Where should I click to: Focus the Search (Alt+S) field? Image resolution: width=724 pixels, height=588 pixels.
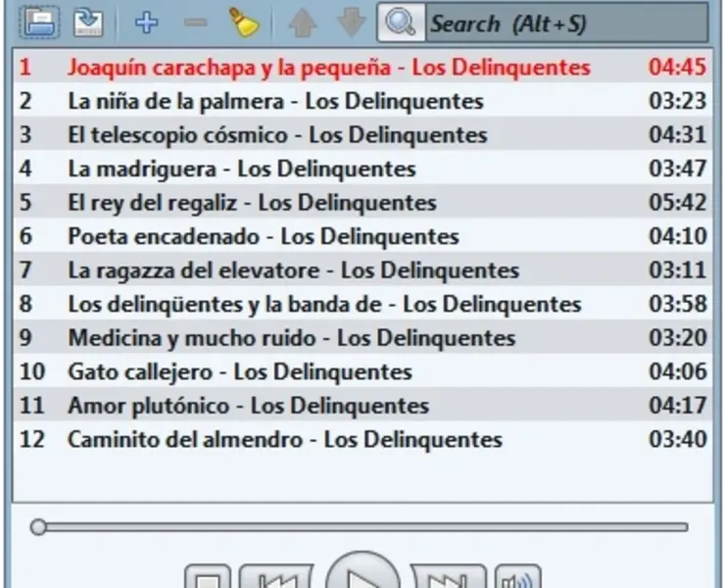pyautogui.click(x=566, y=24)
